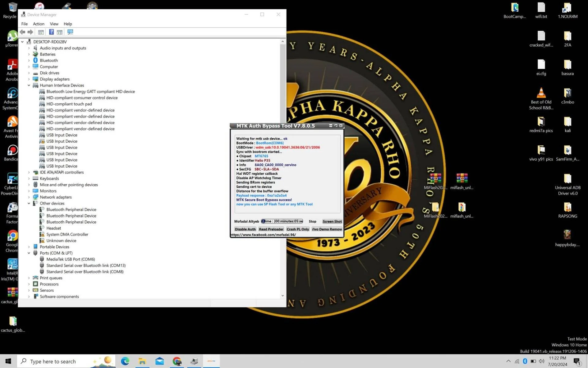Image resolution: width=588 pixels, height=368 pixels.
Task: Open the Help menu in Device Manager
Action: pyautogui.click(x=68, y=24)
